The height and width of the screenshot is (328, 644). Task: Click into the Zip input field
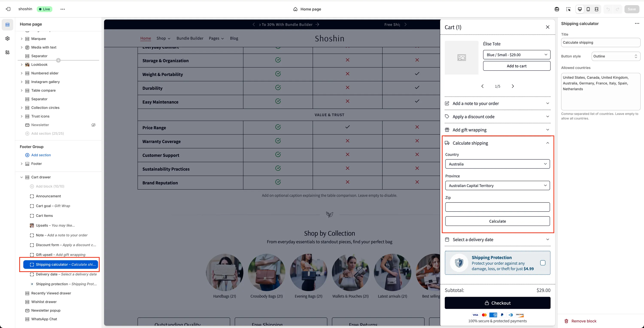click(497, 207)
